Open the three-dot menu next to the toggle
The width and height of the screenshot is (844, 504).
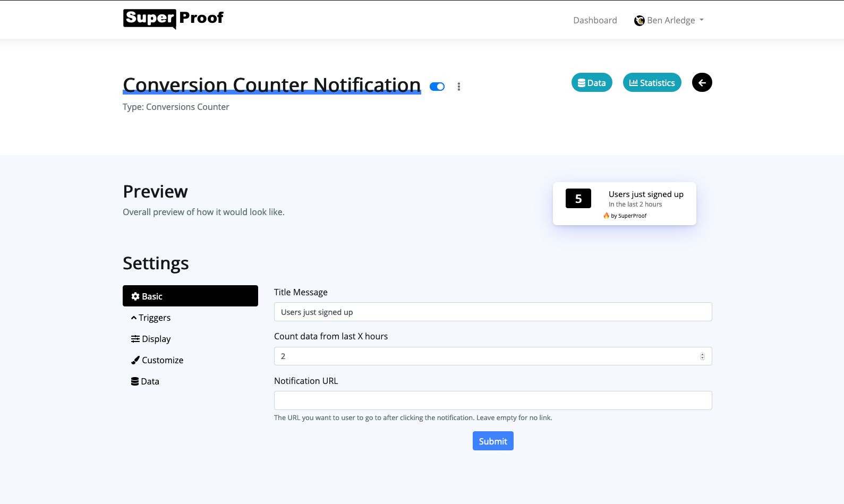click(x=459, y=86)
